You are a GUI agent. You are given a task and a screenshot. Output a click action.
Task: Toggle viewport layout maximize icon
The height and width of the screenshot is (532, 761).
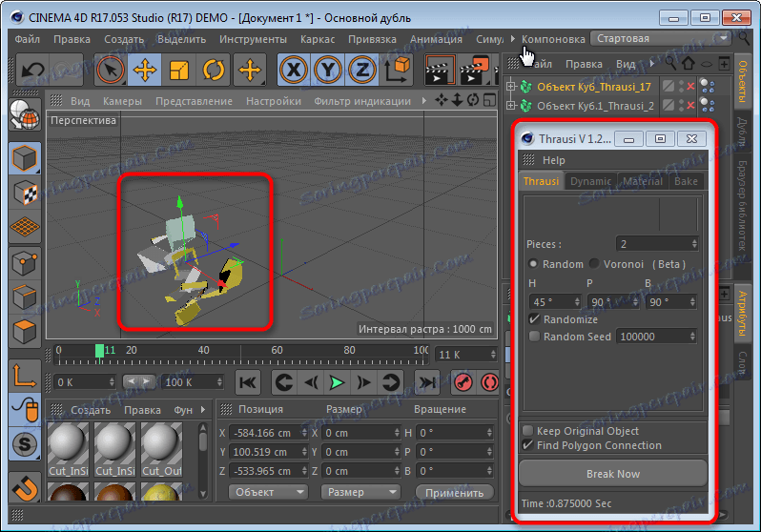(x=490, y=100)
